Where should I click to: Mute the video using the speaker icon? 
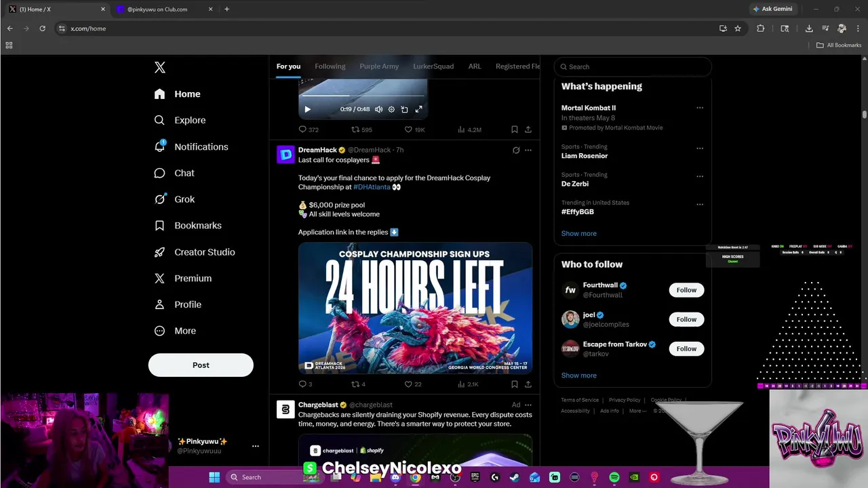378,109
